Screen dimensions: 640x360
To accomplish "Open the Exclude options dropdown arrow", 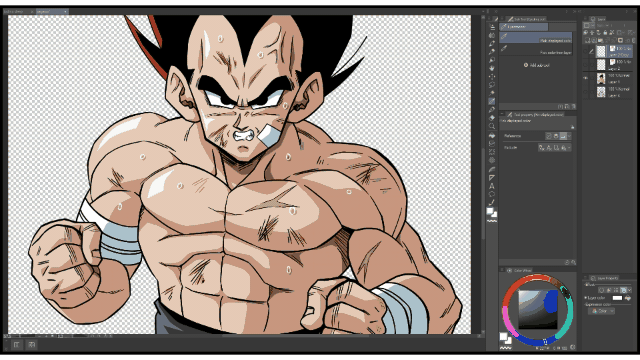I will tap(569, 148).
